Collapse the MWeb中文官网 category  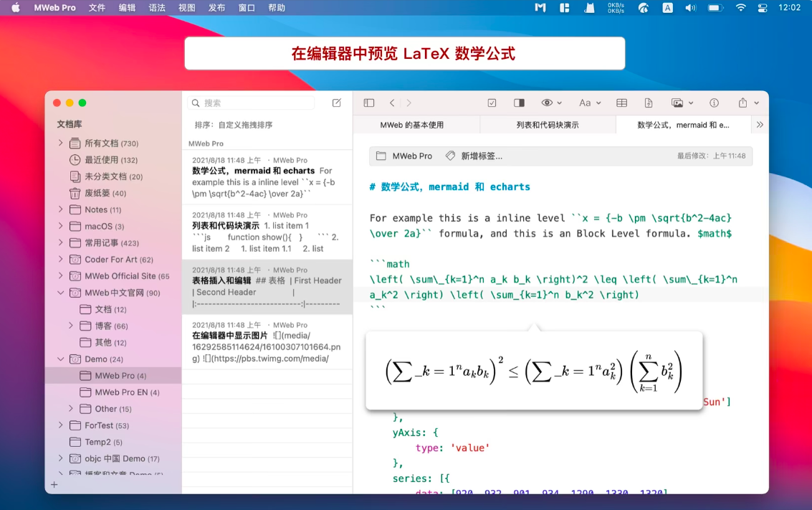tap(61, 293)
